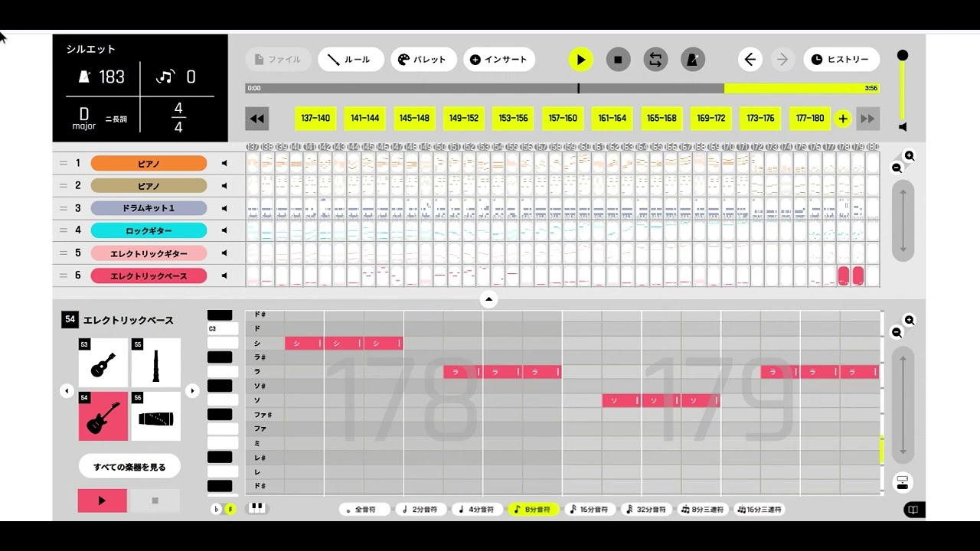Add measures with yellow plus button

pyautogui.click(x=843, y=119)
